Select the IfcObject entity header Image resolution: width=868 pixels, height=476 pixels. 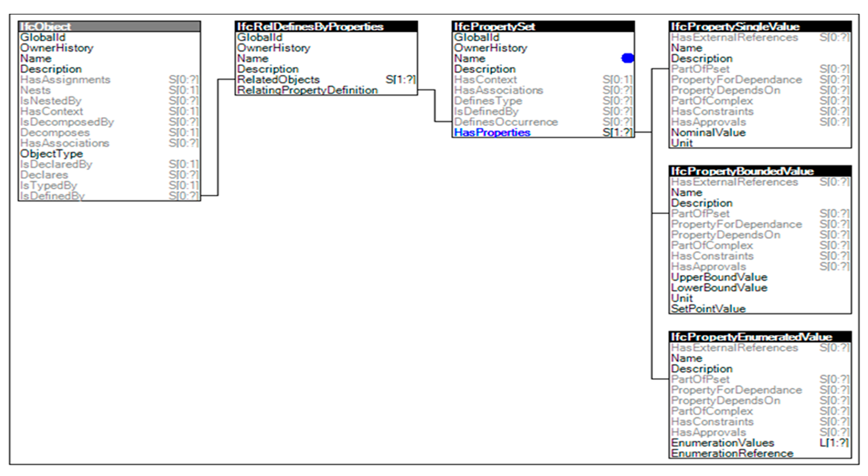point(109,27)
